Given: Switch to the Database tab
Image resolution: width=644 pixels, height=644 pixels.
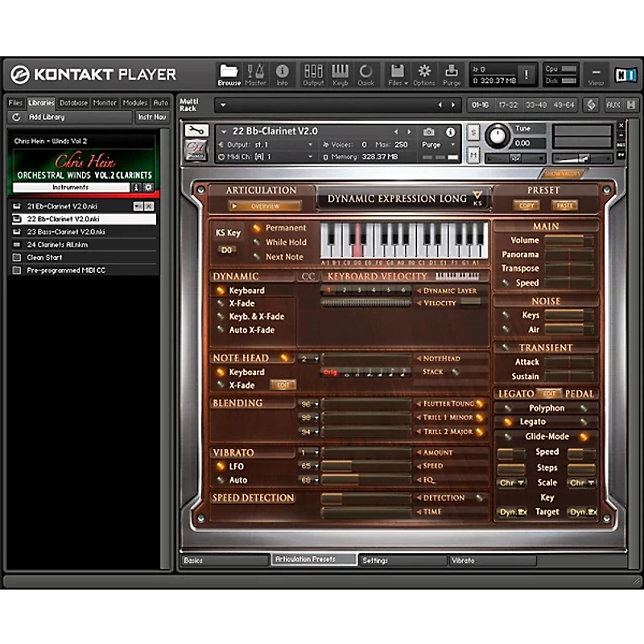Looking at the screenshot, I should (73, 103).
